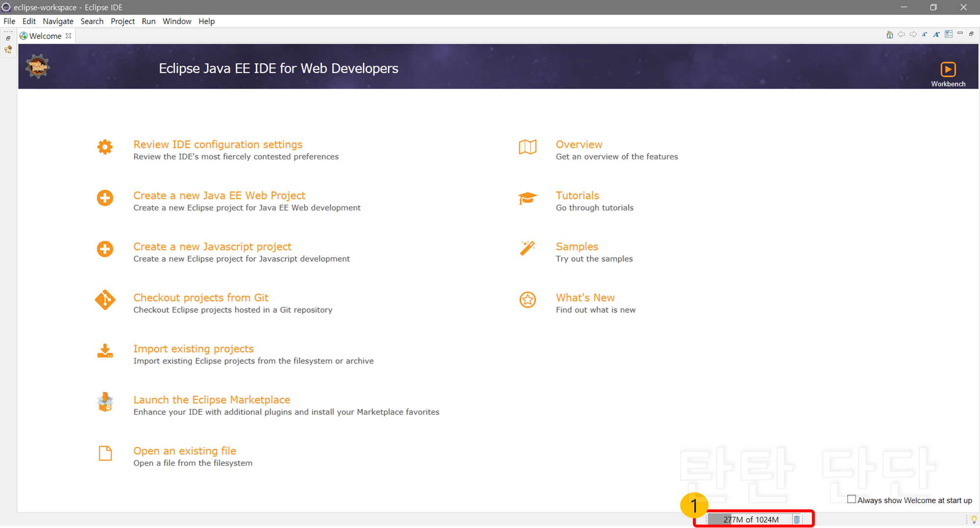Click the plus icon for Javascript project
This screenshot has width=980, height=528.
[105, 249]
